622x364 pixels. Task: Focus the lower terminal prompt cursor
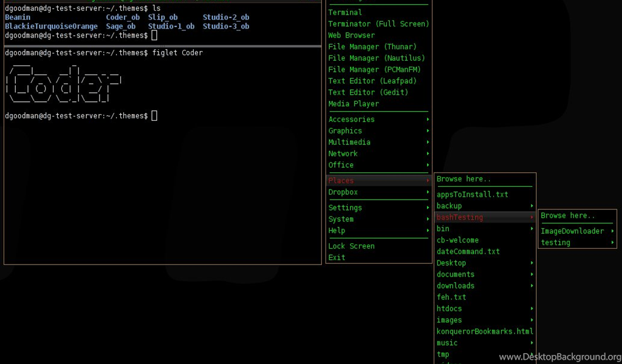(154, 116)
